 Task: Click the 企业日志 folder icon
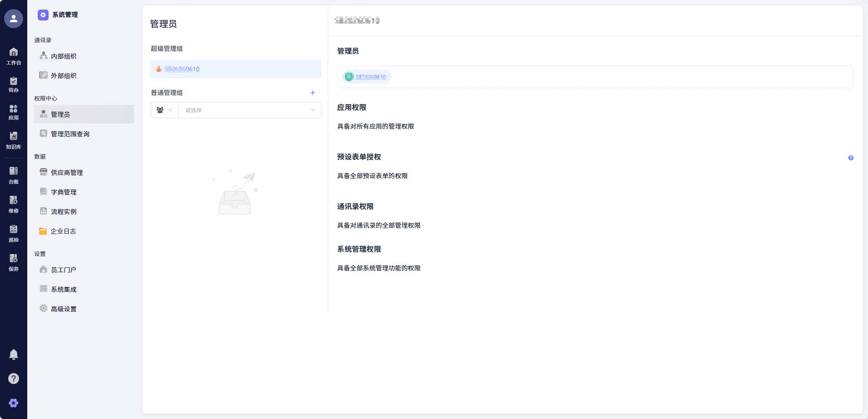pos(43,231)
